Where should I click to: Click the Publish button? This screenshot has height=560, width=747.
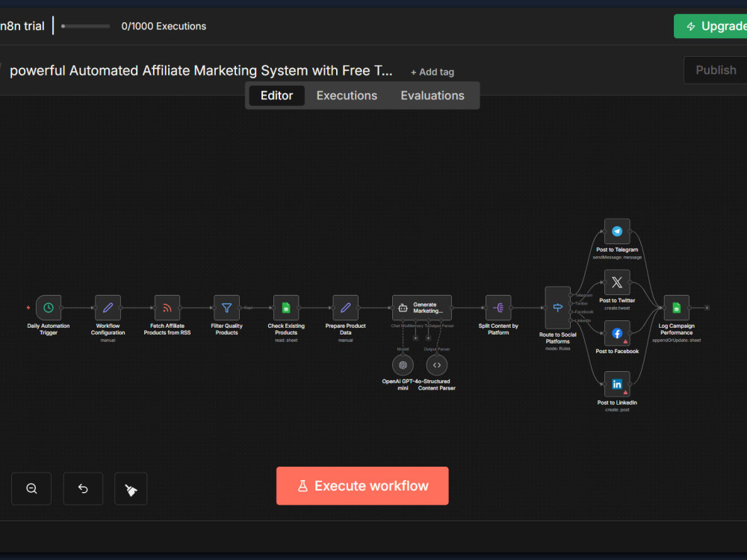[x=716, y=70]
